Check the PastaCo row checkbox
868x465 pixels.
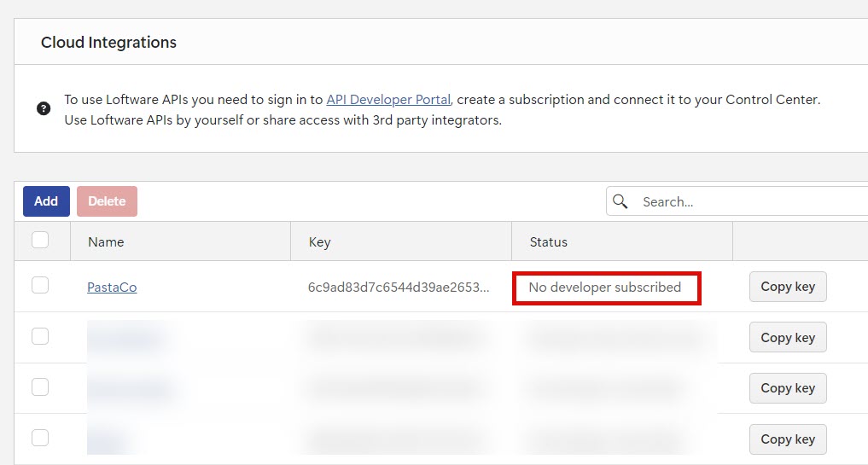(x=40, y=286)
